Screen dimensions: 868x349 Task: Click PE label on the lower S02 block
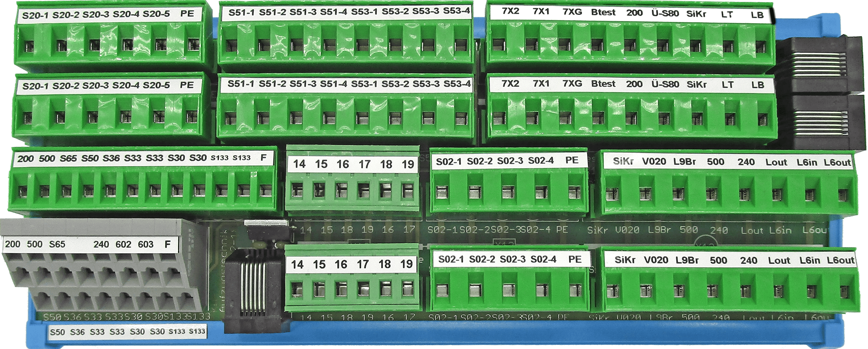[x=575, y=259]
